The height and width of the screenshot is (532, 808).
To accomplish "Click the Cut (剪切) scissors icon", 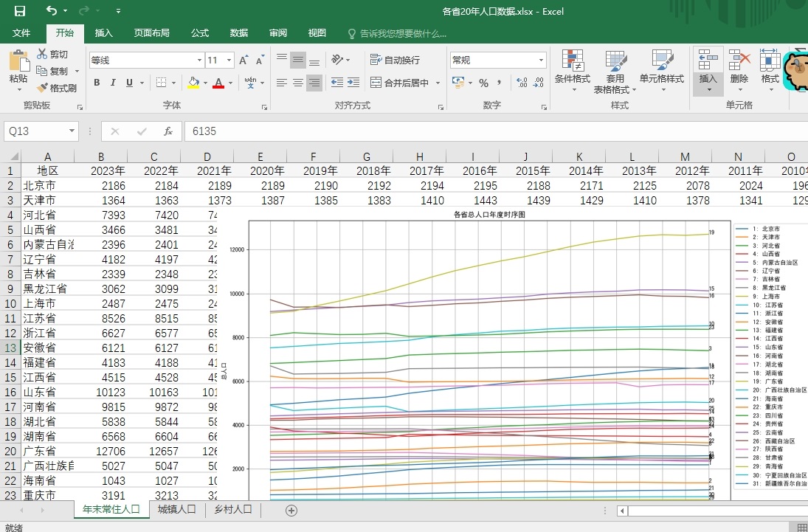I will coord(42,54).
